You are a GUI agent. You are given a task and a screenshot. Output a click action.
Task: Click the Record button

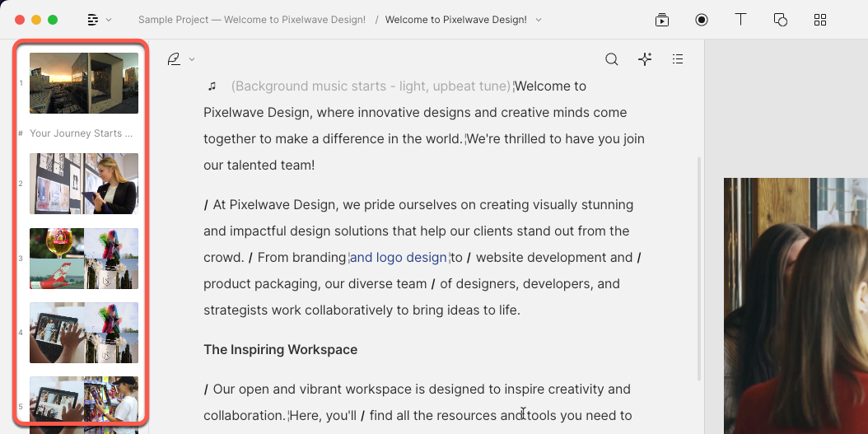click(x=702, y=20)
